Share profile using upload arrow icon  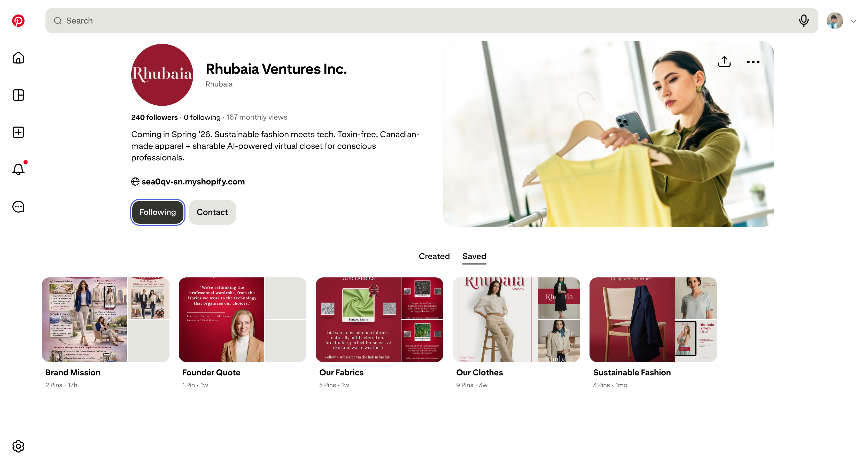pos(724,62)
